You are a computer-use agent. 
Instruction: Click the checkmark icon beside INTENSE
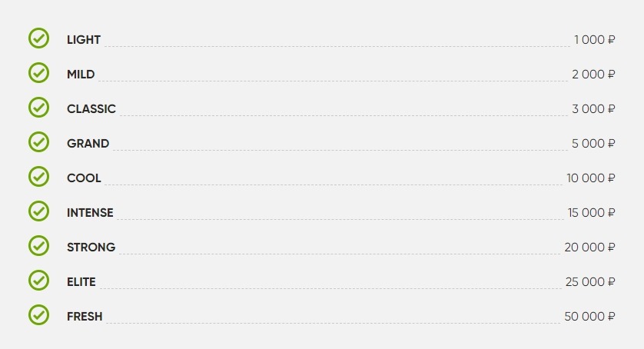pos(38,211)
